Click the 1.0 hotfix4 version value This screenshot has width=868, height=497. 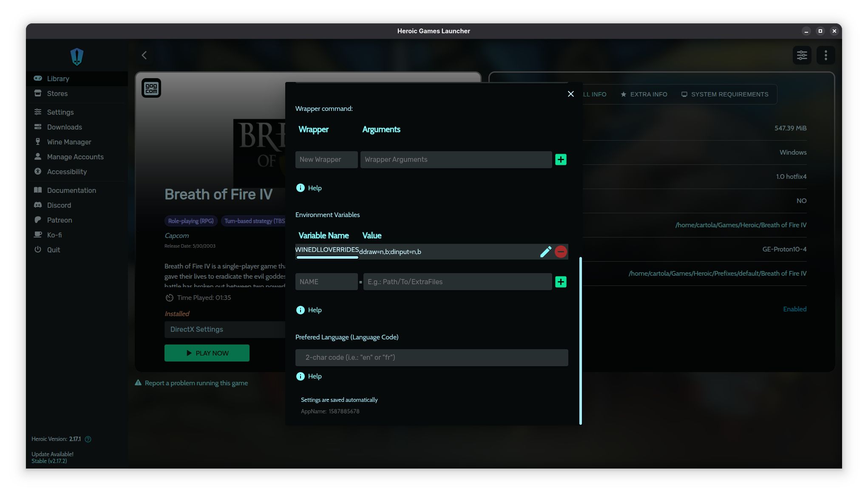pyautogui.click(x=791, y=177)
